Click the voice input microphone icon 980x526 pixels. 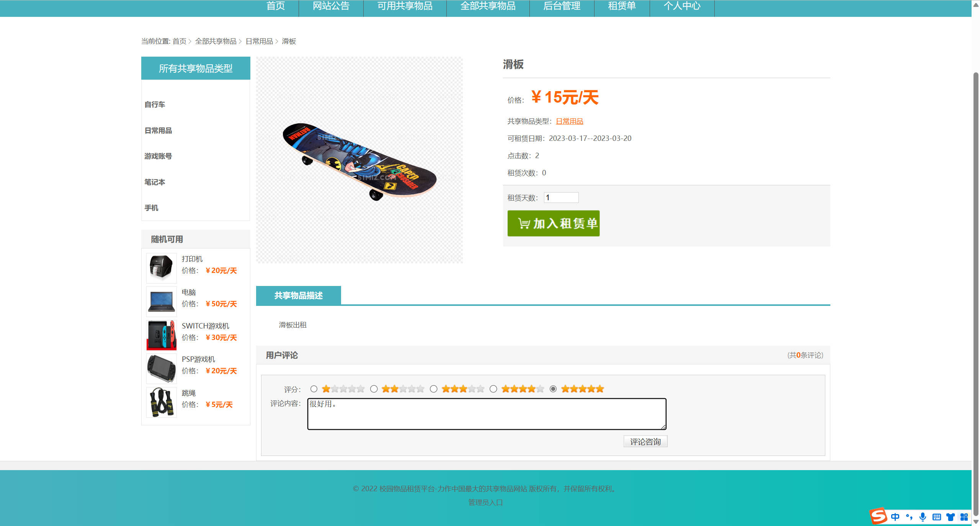tap(922, 517)
